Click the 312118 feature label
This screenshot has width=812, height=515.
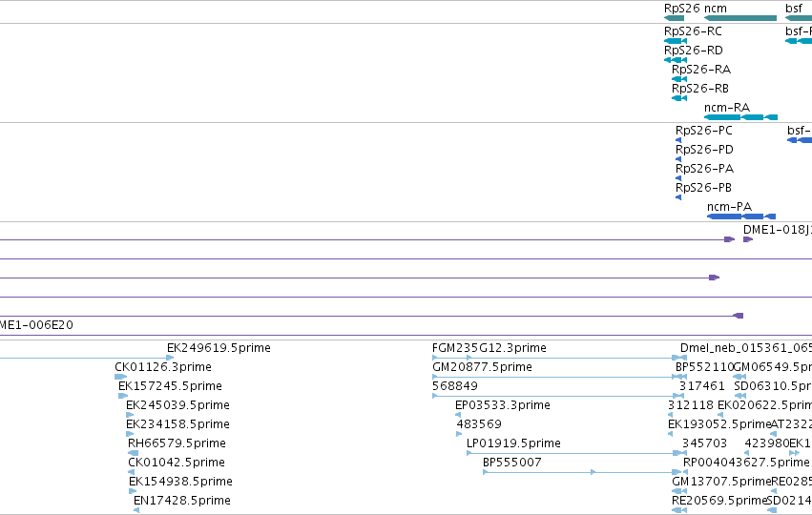point(691,405)
